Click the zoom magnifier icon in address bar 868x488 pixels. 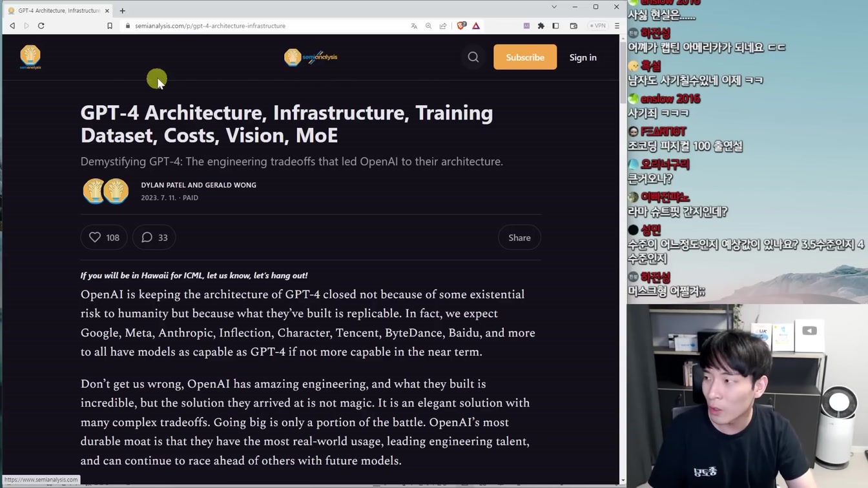(428, 26)
